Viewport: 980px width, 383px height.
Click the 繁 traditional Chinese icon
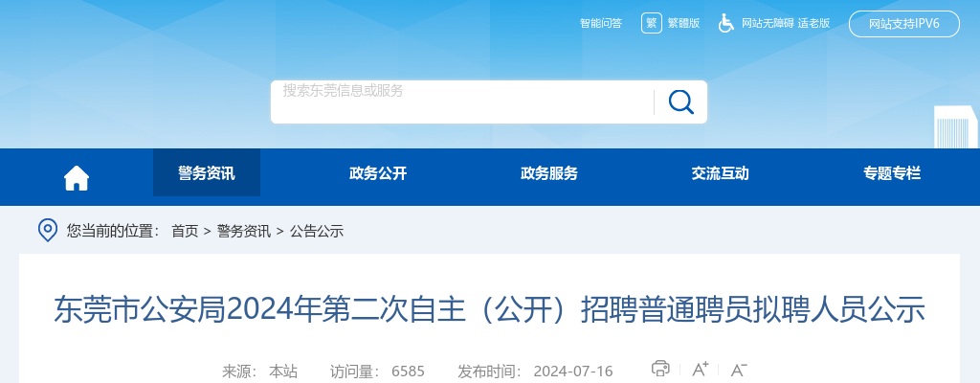[x=652, y=23]
